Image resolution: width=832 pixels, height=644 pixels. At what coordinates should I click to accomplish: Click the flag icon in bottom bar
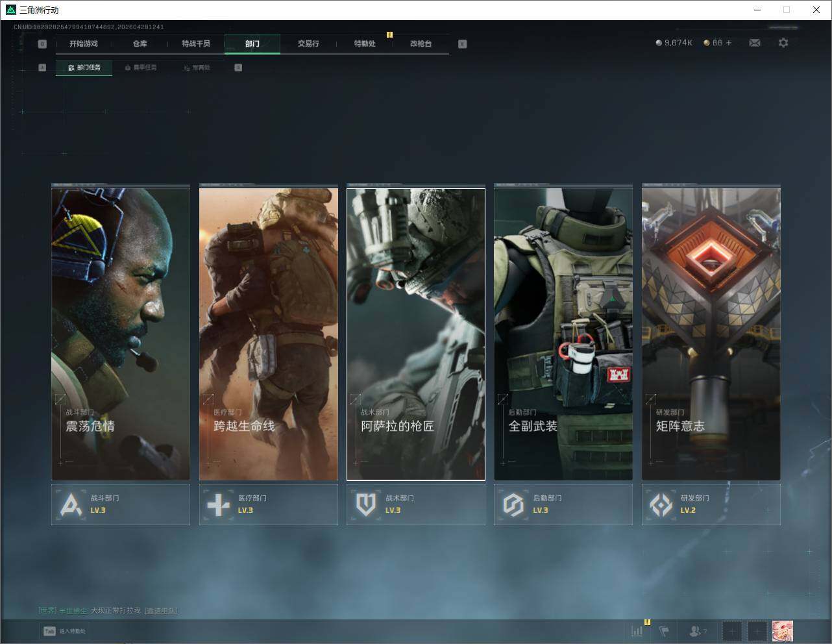(664, 630)
